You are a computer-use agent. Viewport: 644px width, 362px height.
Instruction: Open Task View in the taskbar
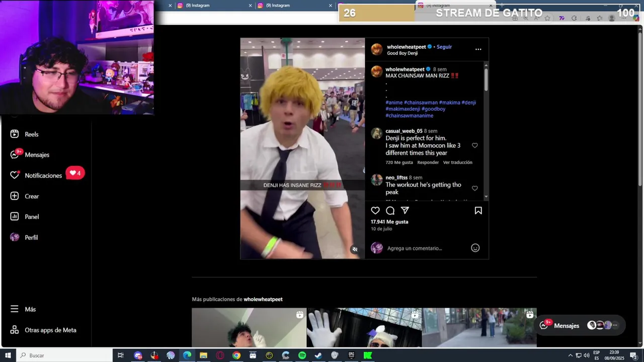(120, 355)
